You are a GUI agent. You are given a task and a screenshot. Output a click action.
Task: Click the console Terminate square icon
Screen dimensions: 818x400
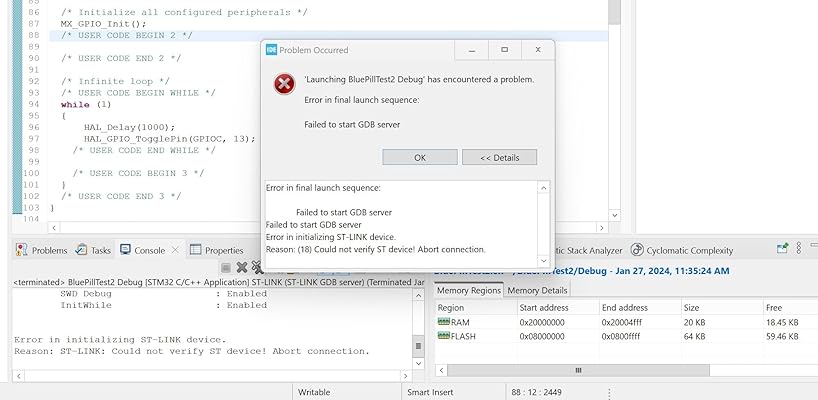click(x=226, y=268)
